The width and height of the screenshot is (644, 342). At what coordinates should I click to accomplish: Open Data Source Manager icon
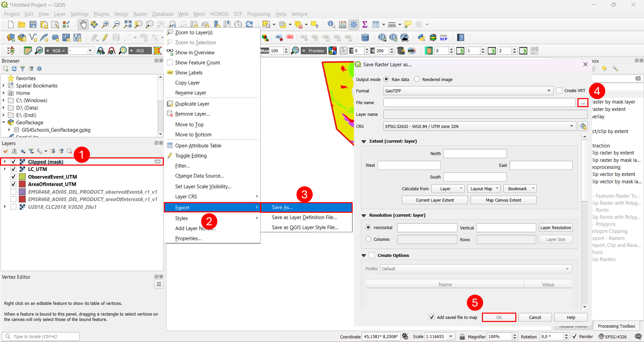[x=11, y=37]
